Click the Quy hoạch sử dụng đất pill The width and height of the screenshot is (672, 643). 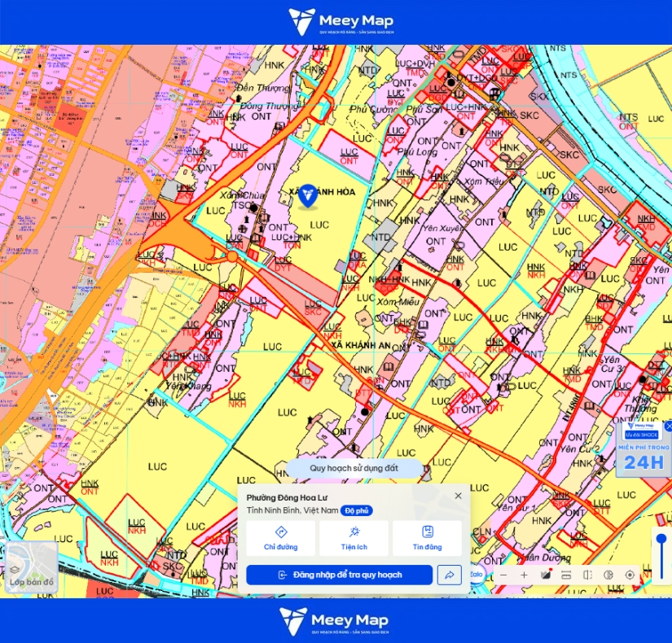(354, 468)
